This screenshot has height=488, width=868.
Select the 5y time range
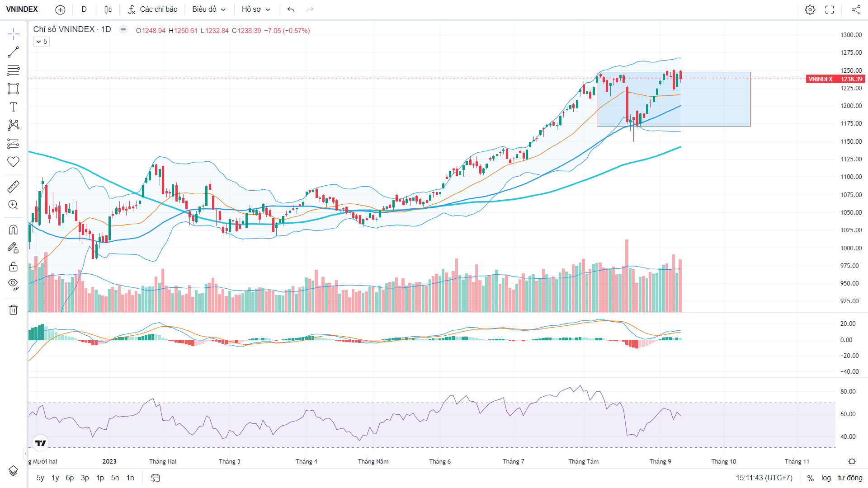(40, 478)
